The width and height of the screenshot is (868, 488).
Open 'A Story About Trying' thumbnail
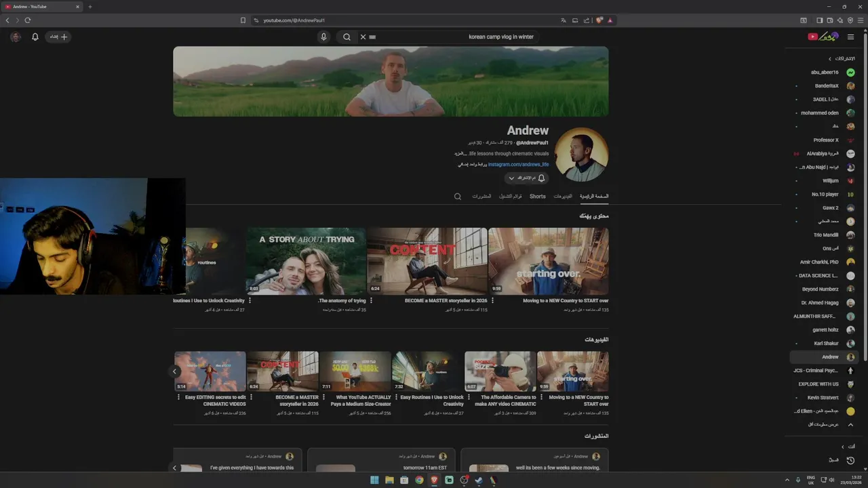(x=306, y=261)
